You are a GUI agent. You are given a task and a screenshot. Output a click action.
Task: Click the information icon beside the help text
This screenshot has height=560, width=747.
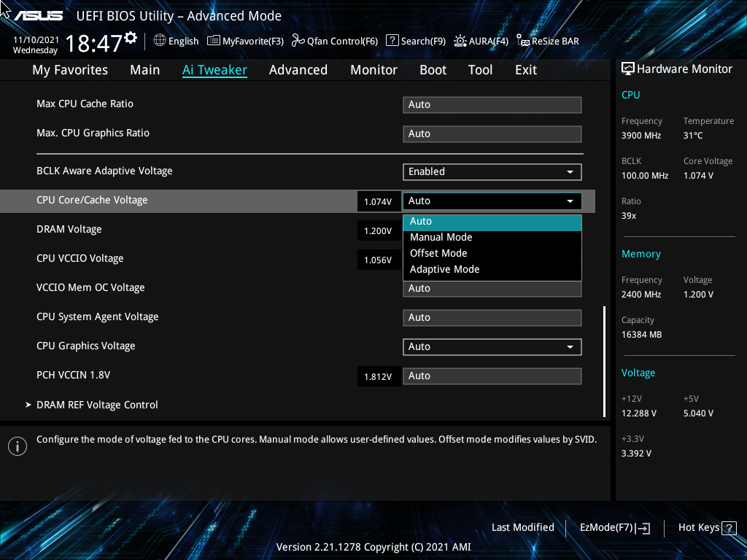(x=18, y=446)
